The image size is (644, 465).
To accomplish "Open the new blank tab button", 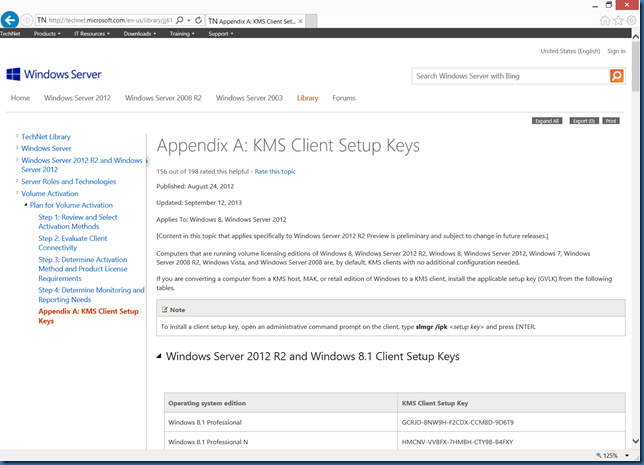I will pos(311,21).
